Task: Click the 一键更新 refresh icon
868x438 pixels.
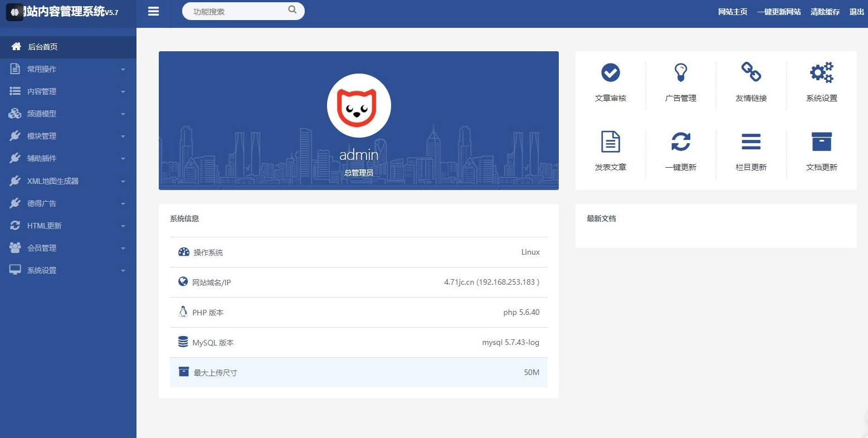Action: 681,142
